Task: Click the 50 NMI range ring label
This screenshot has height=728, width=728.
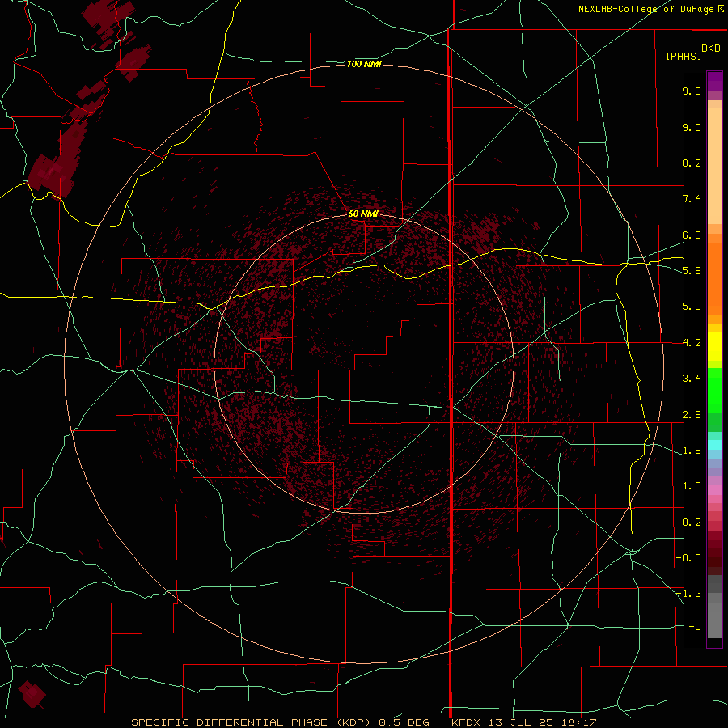Action: [x=363, y=214]
